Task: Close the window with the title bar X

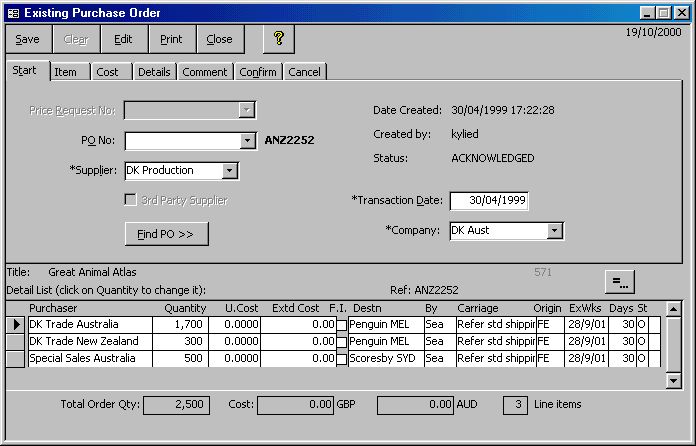Action: pyautogui.click(x=681, y=13)
